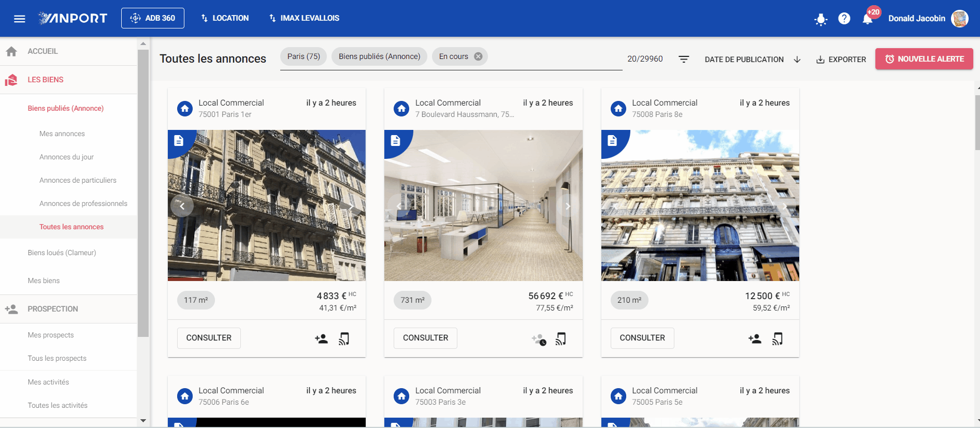
Task: Click the Paris (75) filter chip
Action: 304,56
